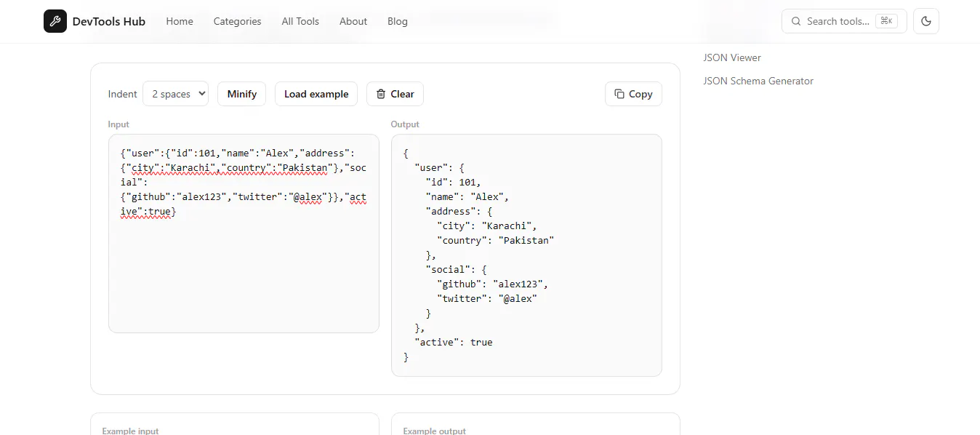Click the "twitter": "@alex" output line

pyautogui.click(x=487, y=298)
